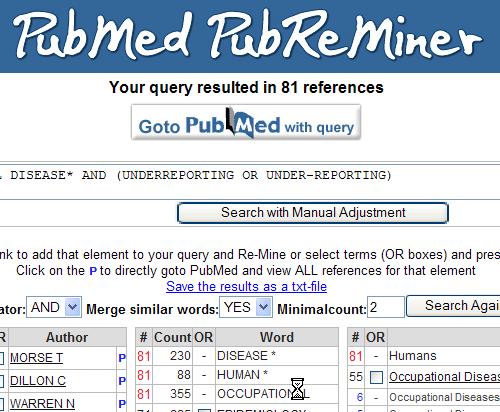
Task: Click the query text field with UNDERREPORTING
Action: click(250, 182)
